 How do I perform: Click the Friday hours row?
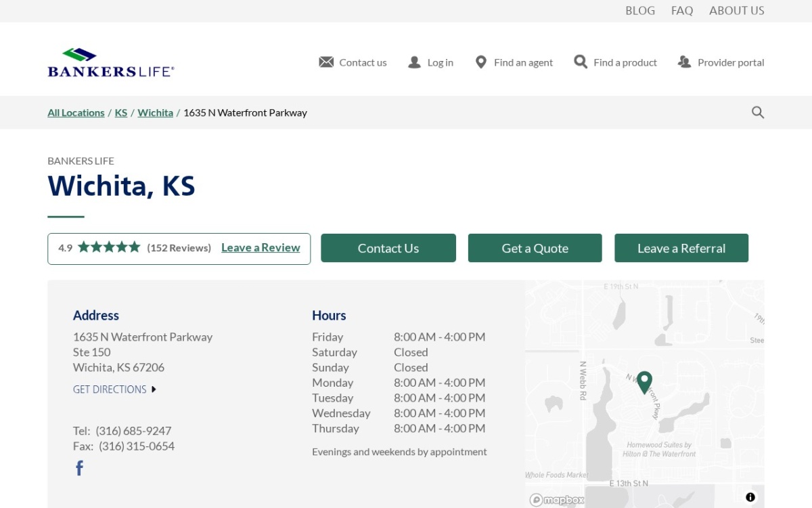399,337
